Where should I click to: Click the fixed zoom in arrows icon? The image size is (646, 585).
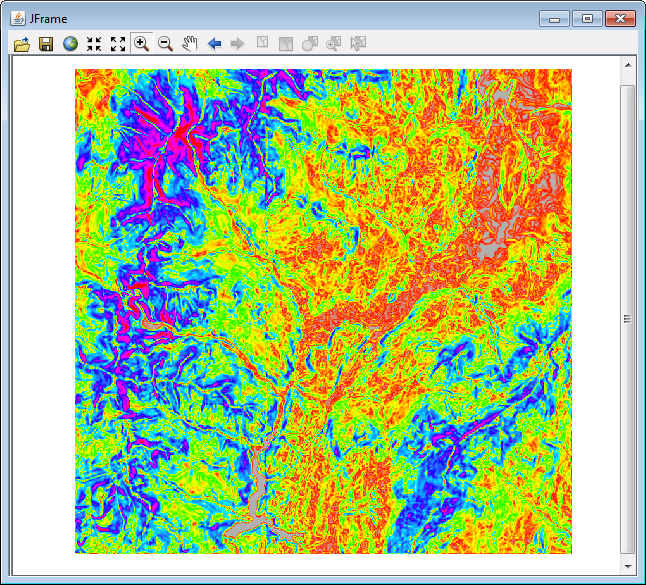click(94, 44)
